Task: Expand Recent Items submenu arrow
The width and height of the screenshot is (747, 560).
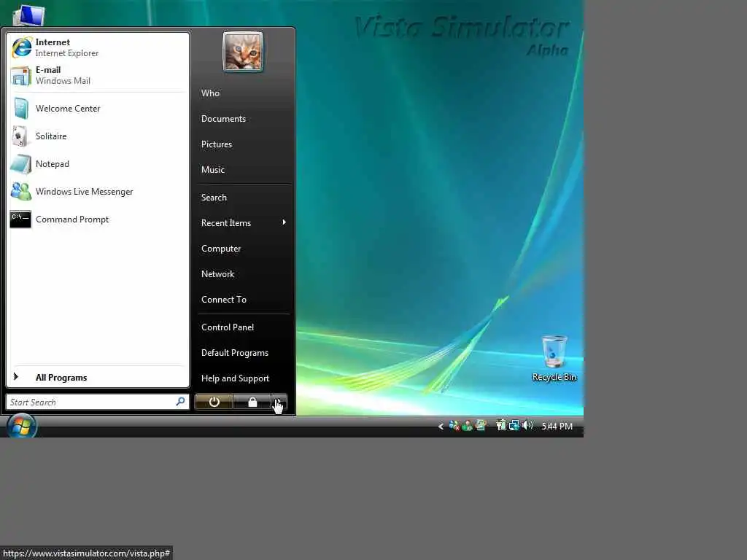Action: [284, 222]
